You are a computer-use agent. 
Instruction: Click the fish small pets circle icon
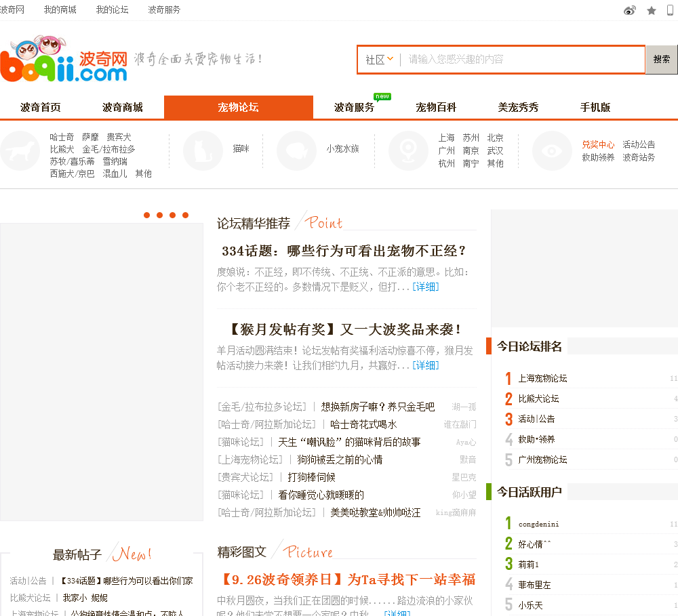click(297, 151)
